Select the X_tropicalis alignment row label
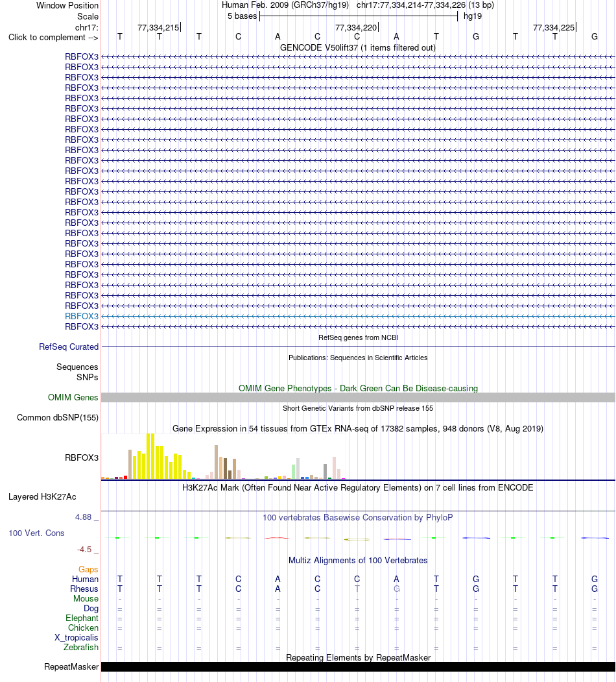 tap(77, 638)
